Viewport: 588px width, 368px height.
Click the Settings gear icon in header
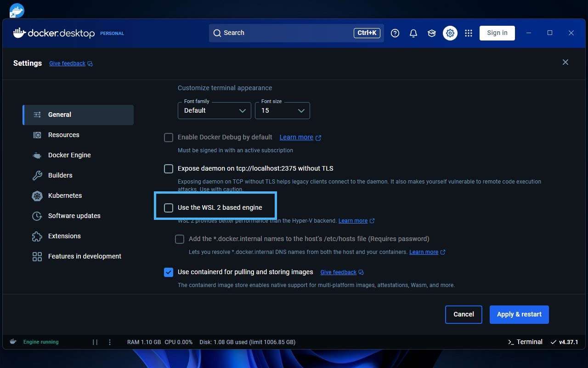[450, 33]
